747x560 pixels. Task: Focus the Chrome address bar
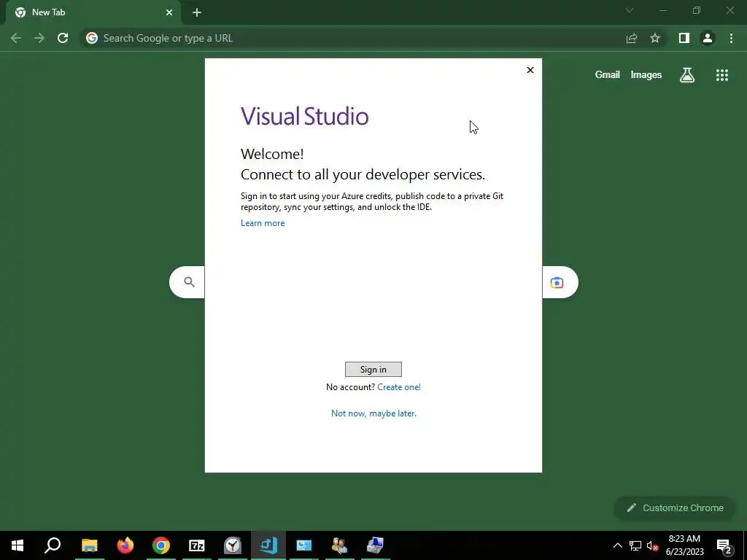[x=352, y=38]
